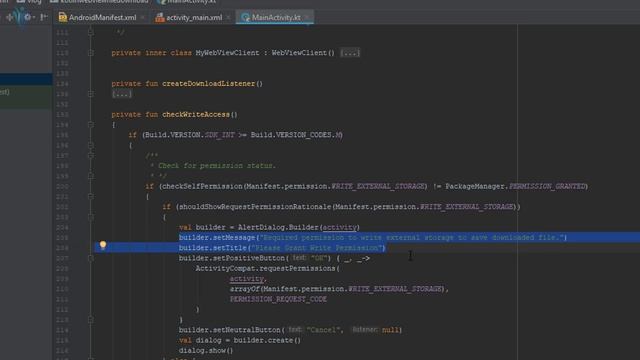This screenshot has height=360, width=640.
Task: Expand the createDownloadListener fold gutter marker
Action: [91, 94]
